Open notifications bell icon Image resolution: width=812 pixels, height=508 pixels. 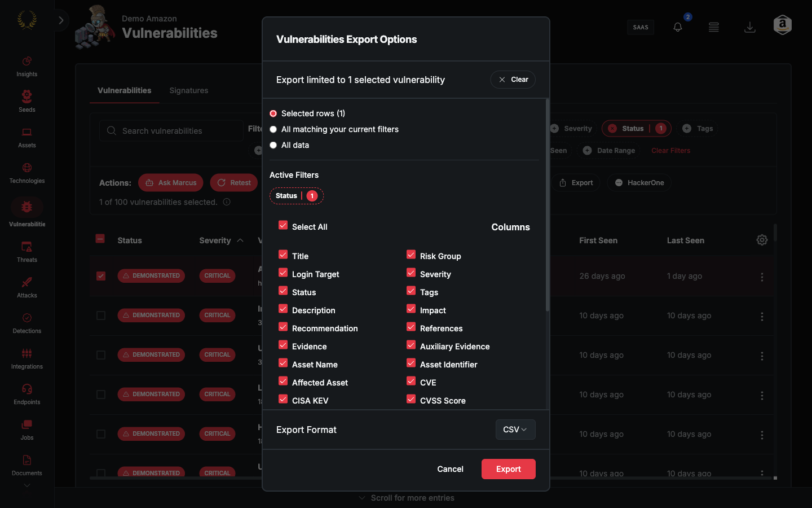678,27
